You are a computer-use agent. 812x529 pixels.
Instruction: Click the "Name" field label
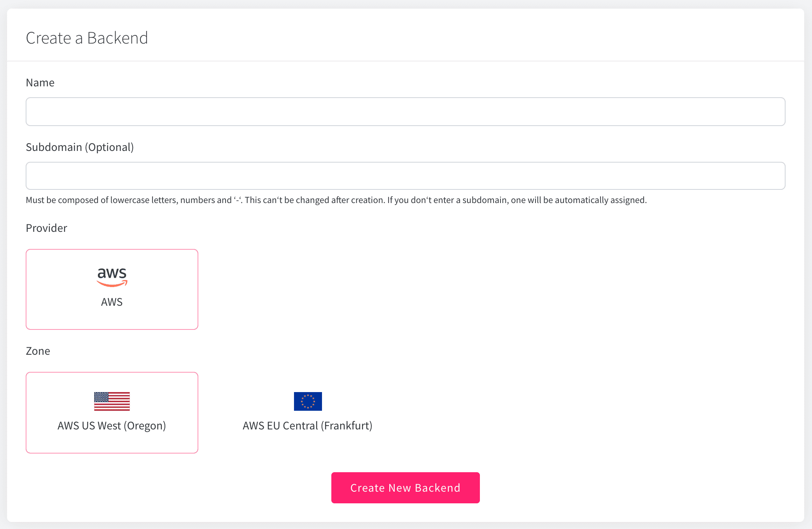pos(40,83)
